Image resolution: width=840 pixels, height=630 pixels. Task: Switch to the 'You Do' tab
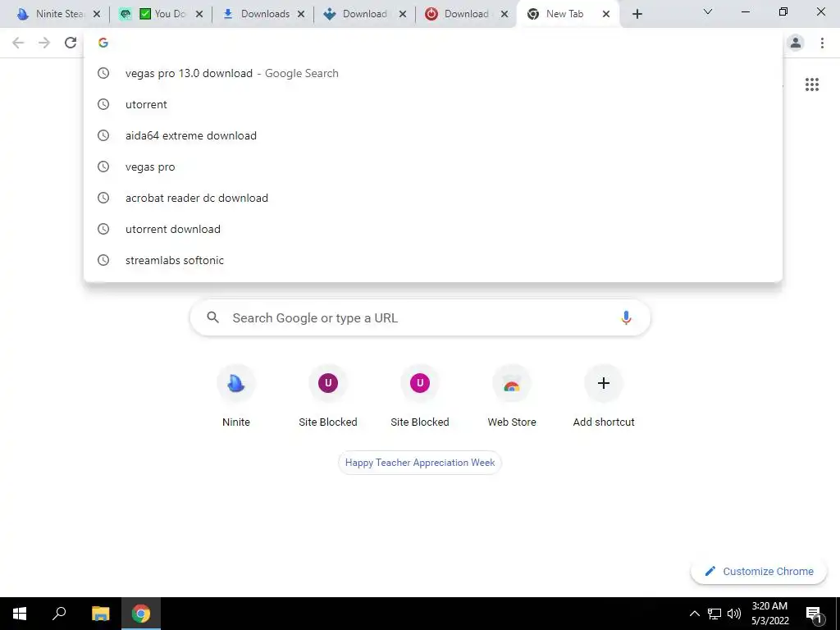[x=161, y=14]
